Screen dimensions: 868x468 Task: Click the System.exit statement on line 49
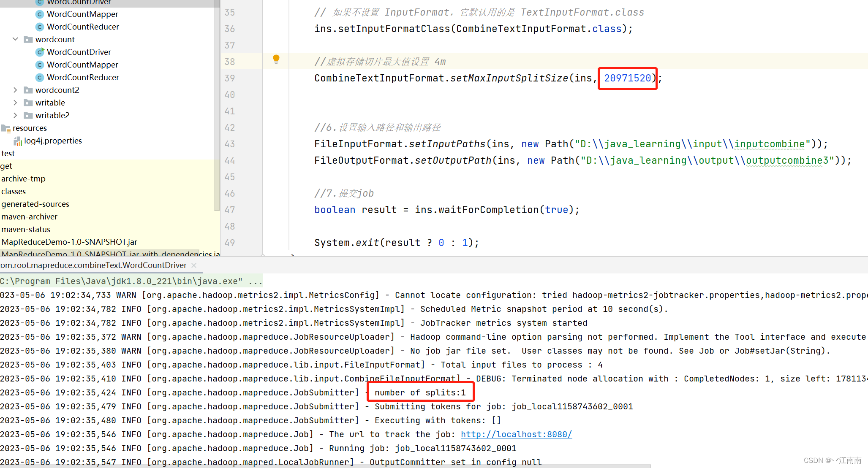(x=397, y=243)
